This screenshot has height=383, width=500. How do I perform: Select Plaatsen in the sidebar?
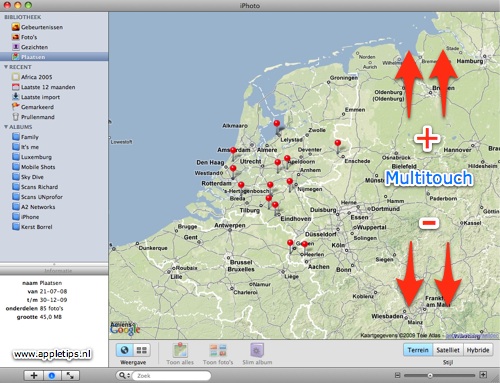(x=54, y=57)
